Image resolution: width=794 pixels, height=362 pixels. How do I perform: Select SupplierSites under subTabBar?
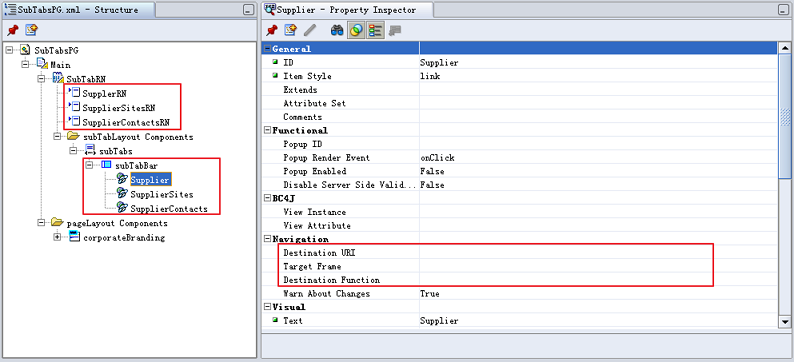tap(162, 194)
